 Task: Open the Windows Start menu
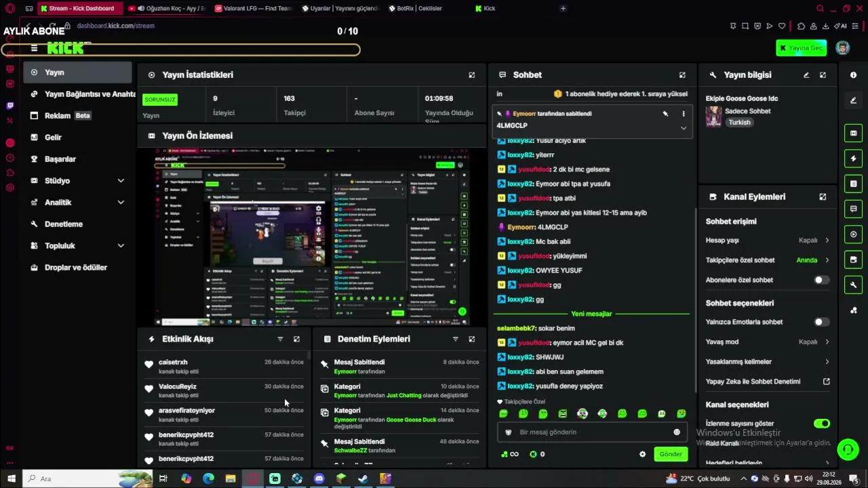[x=11, y=479]
